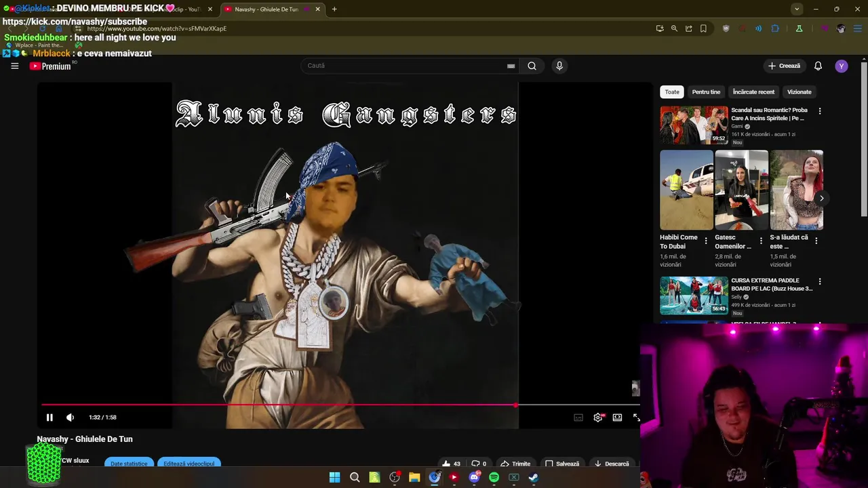Open Discord from the taskbar

[474, 477]
